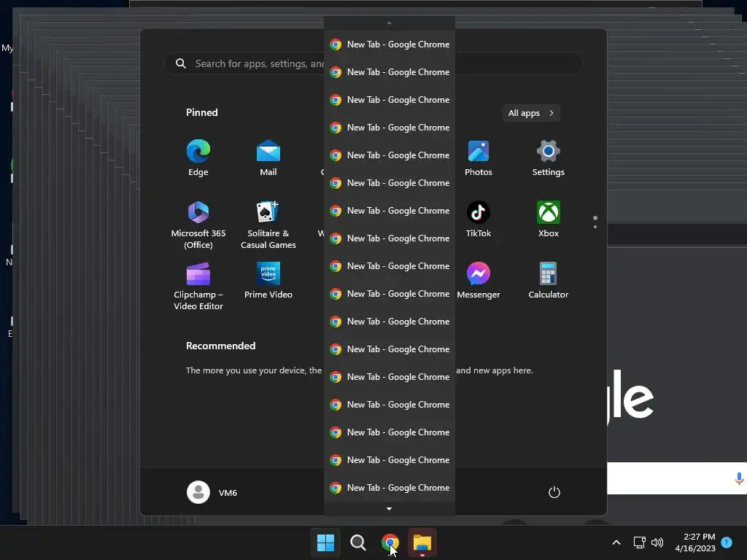747x560 pixels.
Task: Open the Xbox app
Action: coord(549,219)
